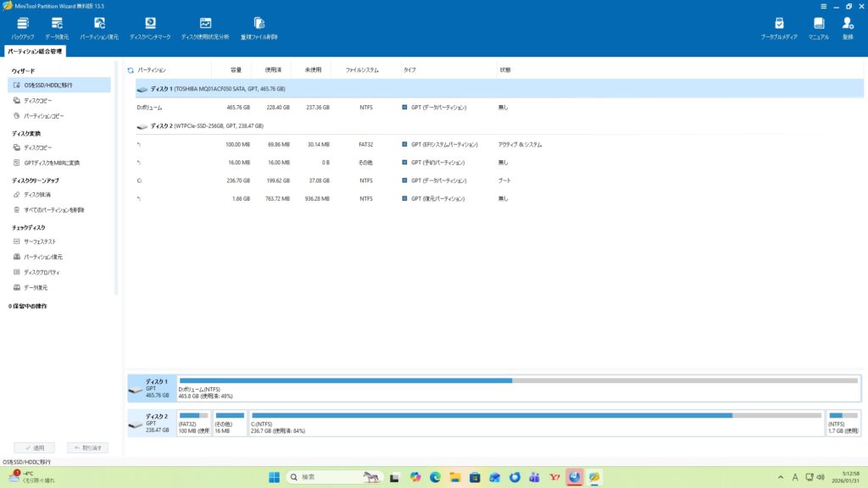Open ディスク使用状況分析 analyzer

[205, 28]
